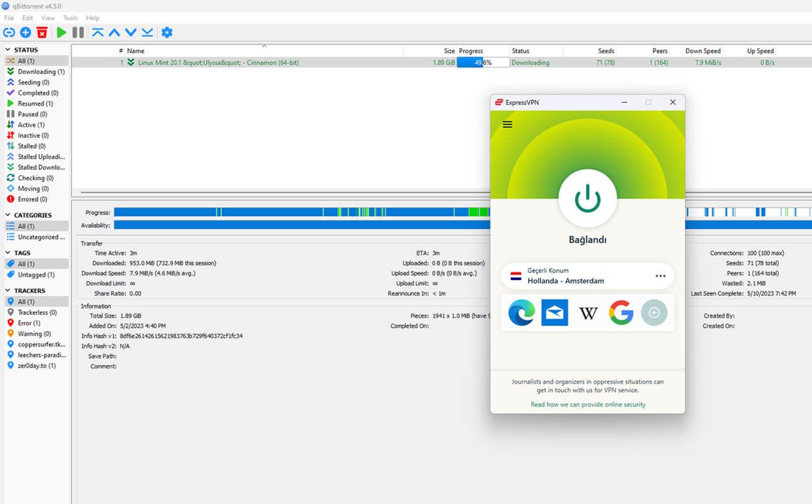The image size is (812, 504).
Task: Move torrent to top of queue icon
Action: click(x=98, y=33)
